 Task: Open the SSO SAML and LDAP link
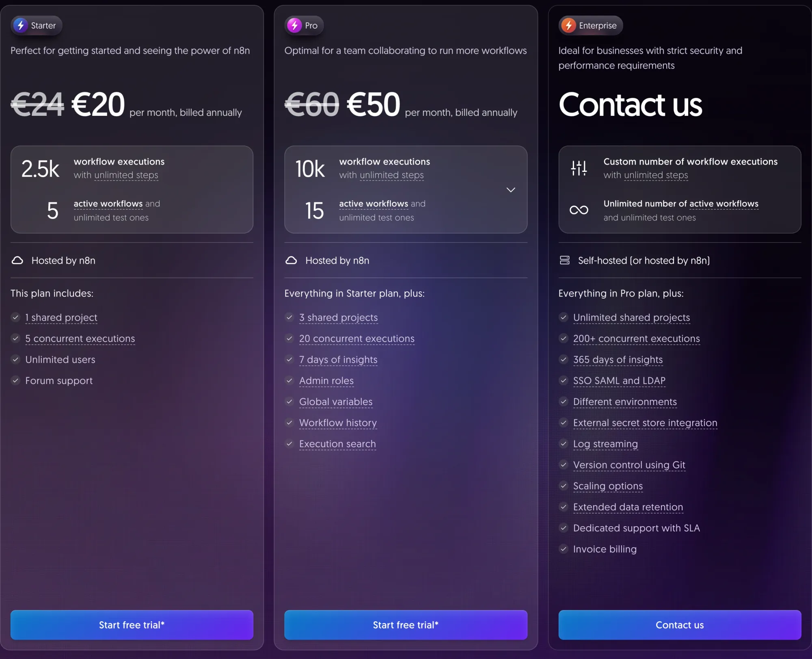click(619, 381)
